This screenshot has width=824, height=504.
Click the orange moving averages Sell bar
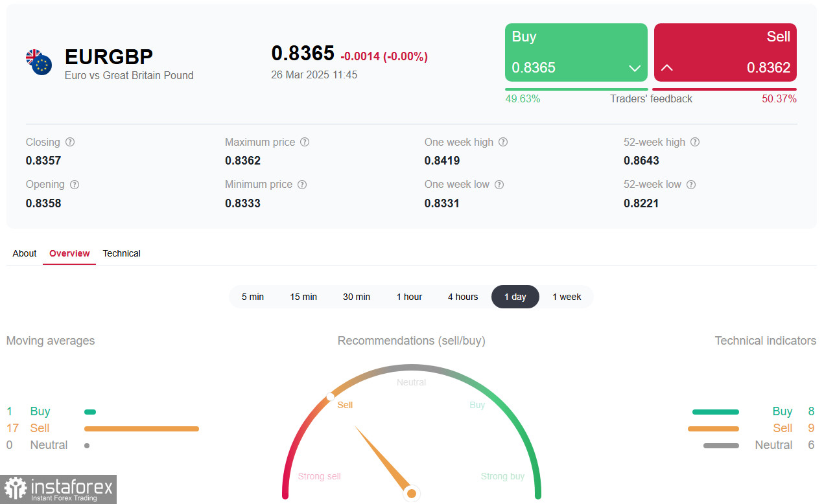coord(141,429)
